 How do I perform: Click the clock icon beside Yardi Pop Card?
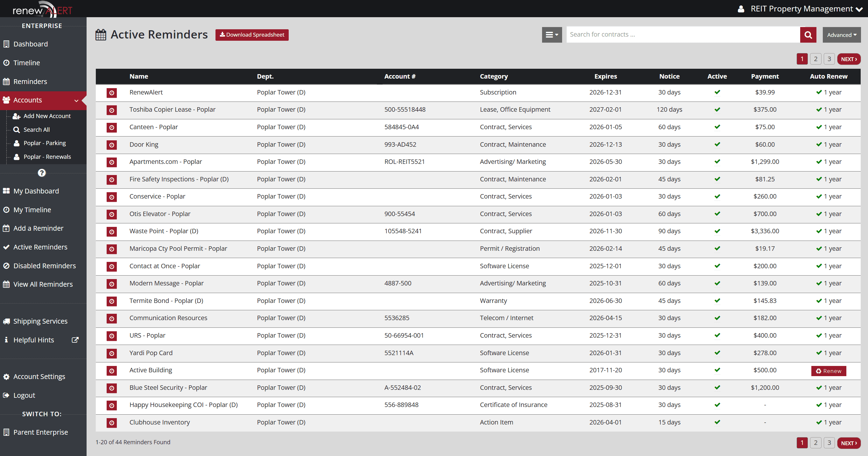click(x=111, y=353)
